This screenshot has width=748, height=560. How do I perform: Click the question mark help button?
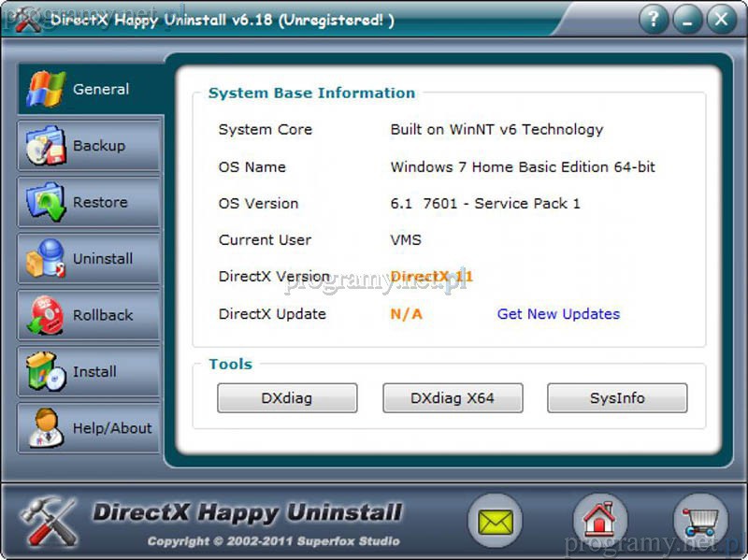[654, 19]
